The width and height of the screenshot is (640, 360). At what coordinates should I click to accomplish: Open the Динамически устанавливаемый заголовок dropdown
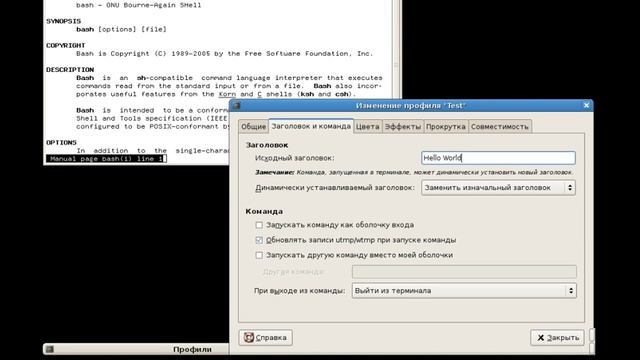click(498, 188)
